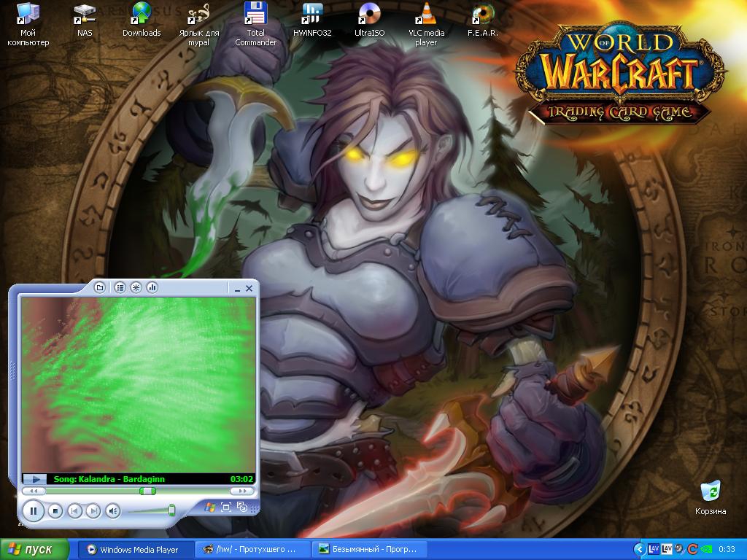Image resolution: width=747 pixels, height=560 pixels.
Task: Click the Windows logo in media player
Action: point(209,507)
